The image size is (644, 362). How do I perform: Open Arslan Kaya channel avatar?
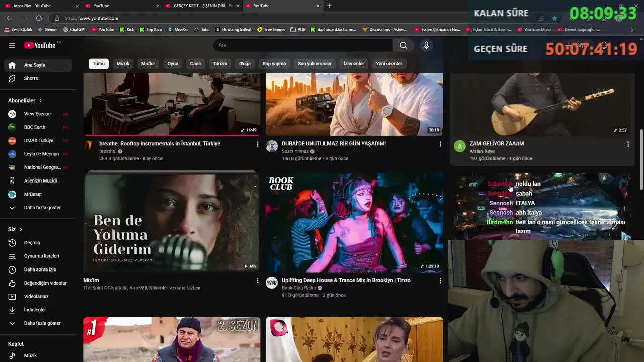click(x=459, y=146)
